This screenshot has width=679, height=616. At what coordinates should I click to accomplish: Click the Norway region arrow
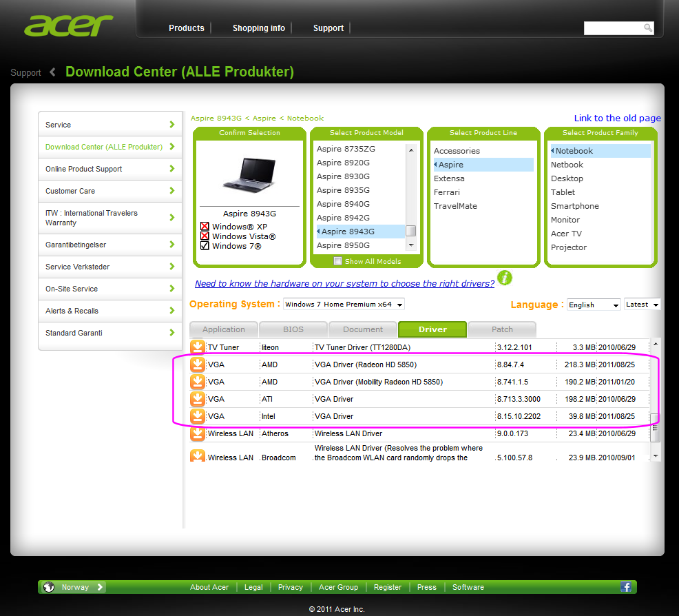[x=100, y=587]
